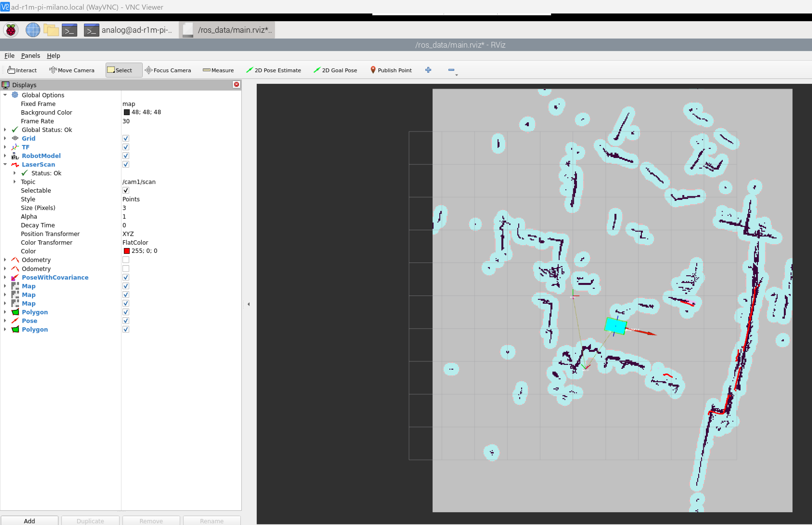Screen dimensions: 812x525
Task: Expand the PoseWithCovariance display
Action: click(x=5, y=277)
